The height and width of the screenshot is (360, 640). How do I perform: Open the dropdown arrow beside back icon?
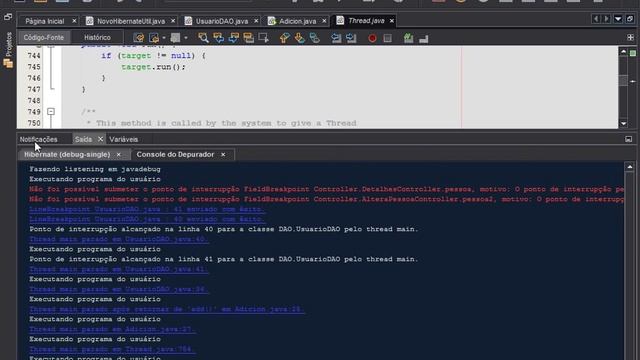(x=164, y=38)
